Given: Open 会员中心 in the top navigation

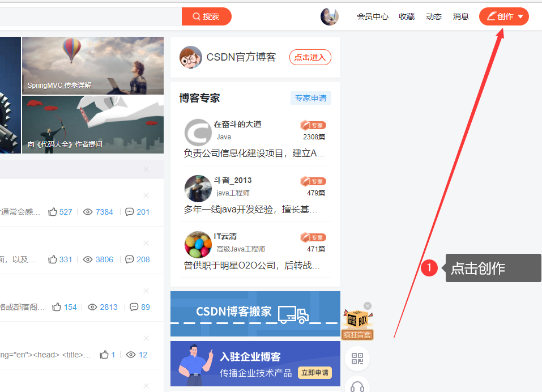Looking at the screenshot, I should pos(373,16).
